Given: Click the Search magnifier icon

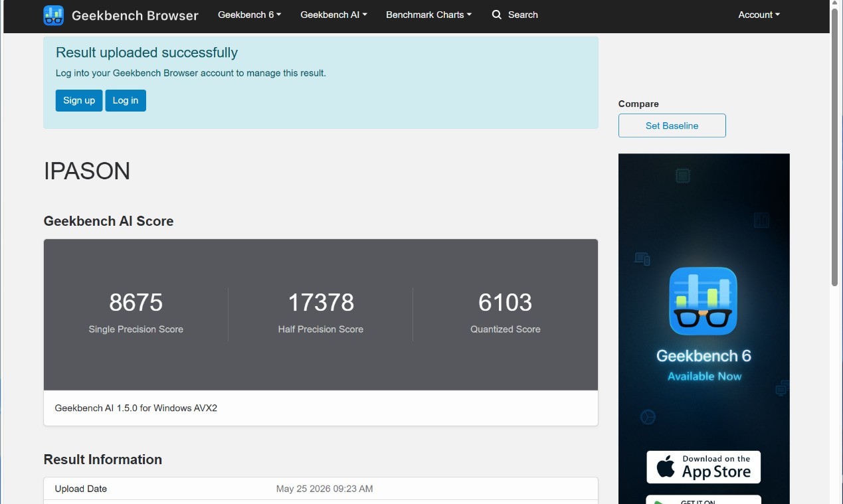Looking at the screenshot, I should (497, 15).
